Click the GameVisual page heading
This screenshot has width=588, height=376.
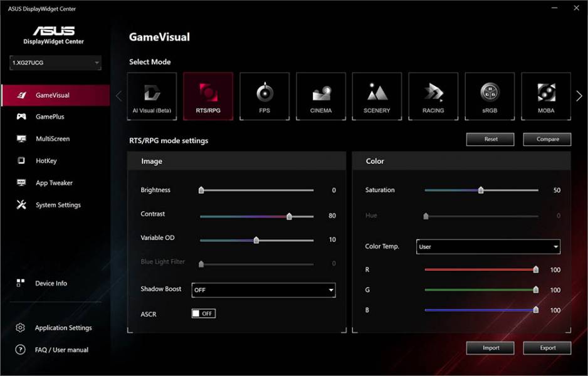[x=159, y=37]
